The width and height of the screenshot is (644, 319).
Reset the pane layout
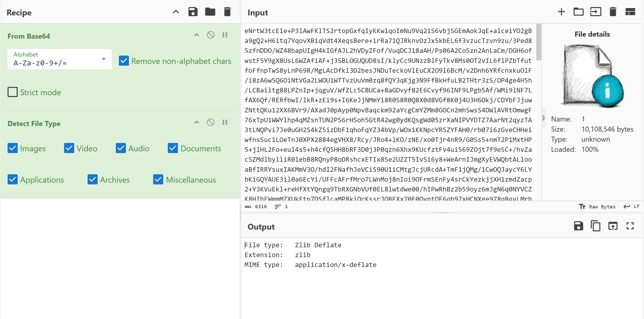pyautogui.click(x=630, y=12)
